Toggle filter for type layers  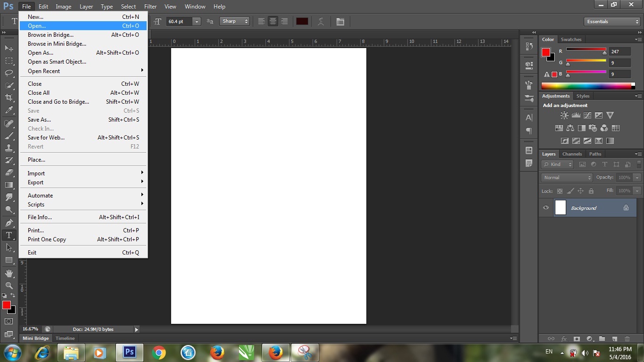click(605, 165)
